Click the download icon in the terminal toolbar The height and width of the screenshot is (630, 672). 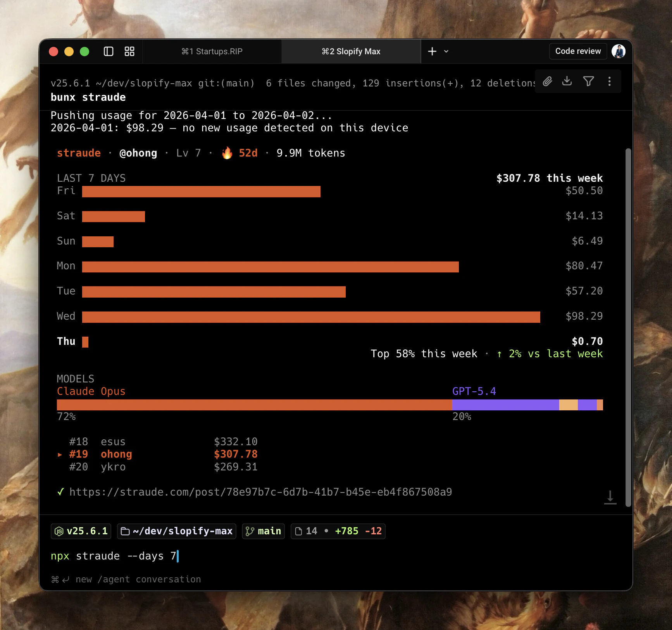point(567,81)
